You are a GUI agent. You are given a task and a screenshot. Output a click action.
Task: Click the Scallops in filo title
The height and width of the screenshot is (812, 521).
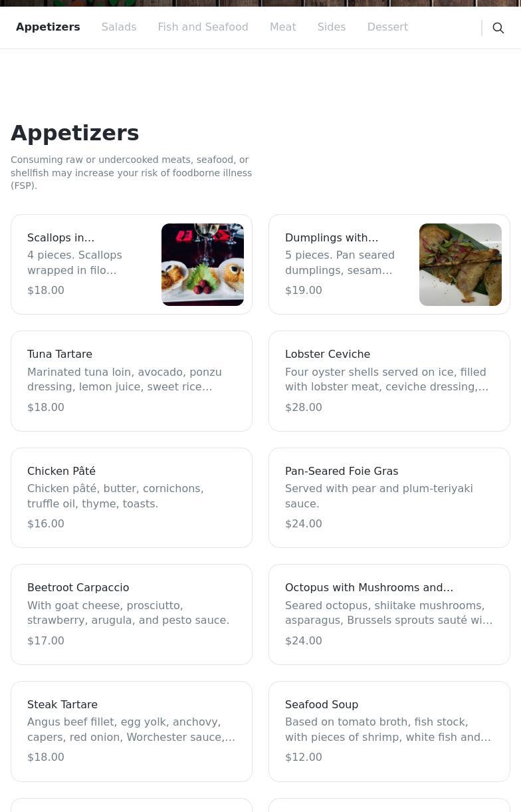tap(60, 237)
